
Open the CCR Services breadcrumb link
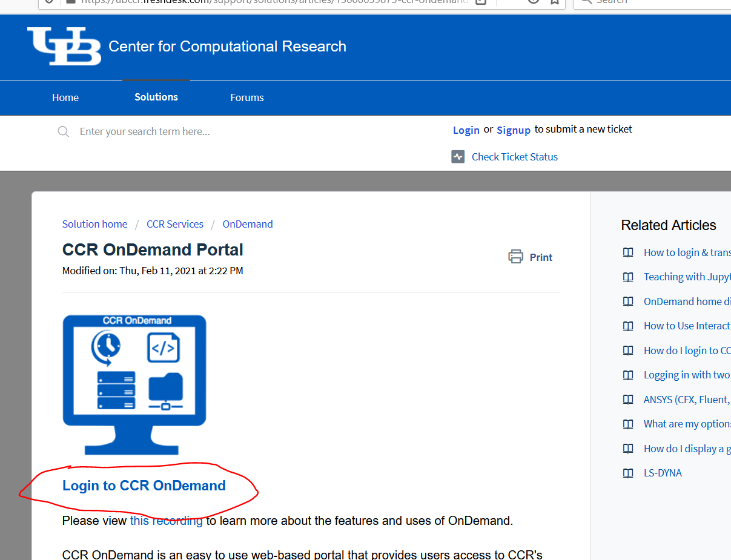click(175, 224)
